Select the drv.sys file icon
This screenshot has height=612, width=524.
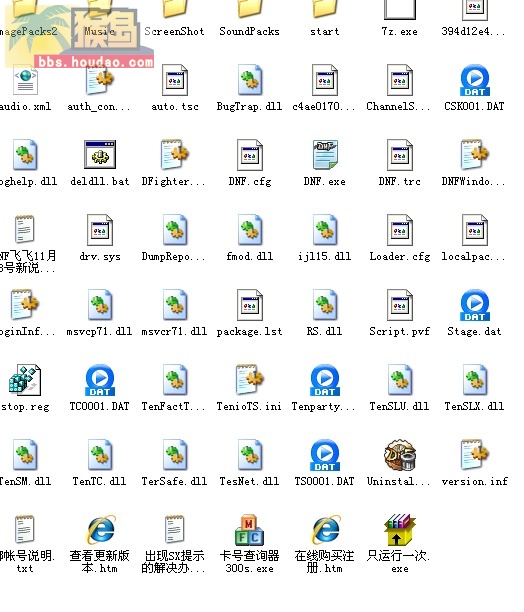point(100,230)
